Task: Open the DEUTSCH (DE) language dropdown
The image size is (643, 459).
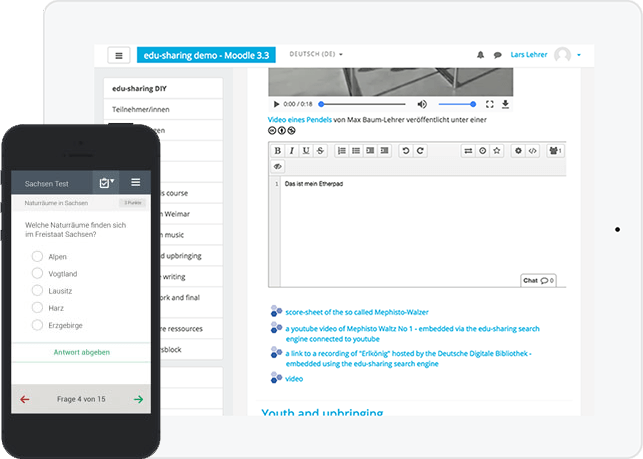Action: coord(315,54)
